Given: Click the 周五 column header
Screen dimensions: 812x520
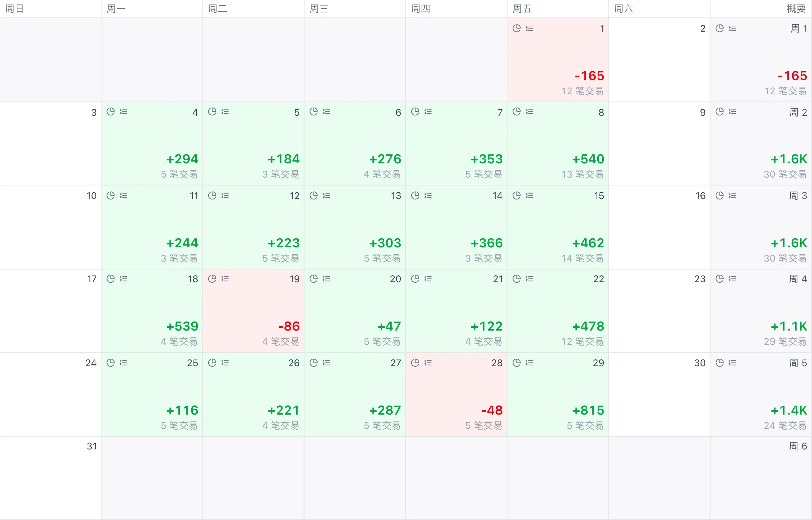Looking at the screenshot, I should 522,8.
